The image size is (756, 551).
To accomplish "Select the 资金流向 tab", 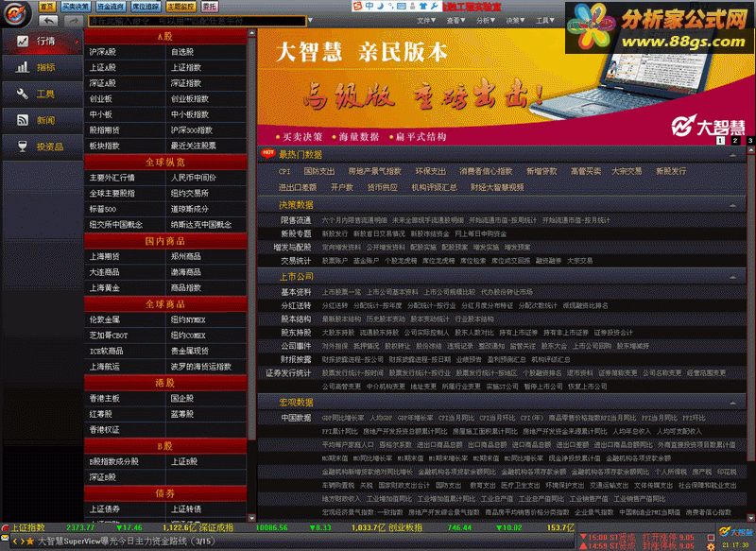I will (111, 7).
